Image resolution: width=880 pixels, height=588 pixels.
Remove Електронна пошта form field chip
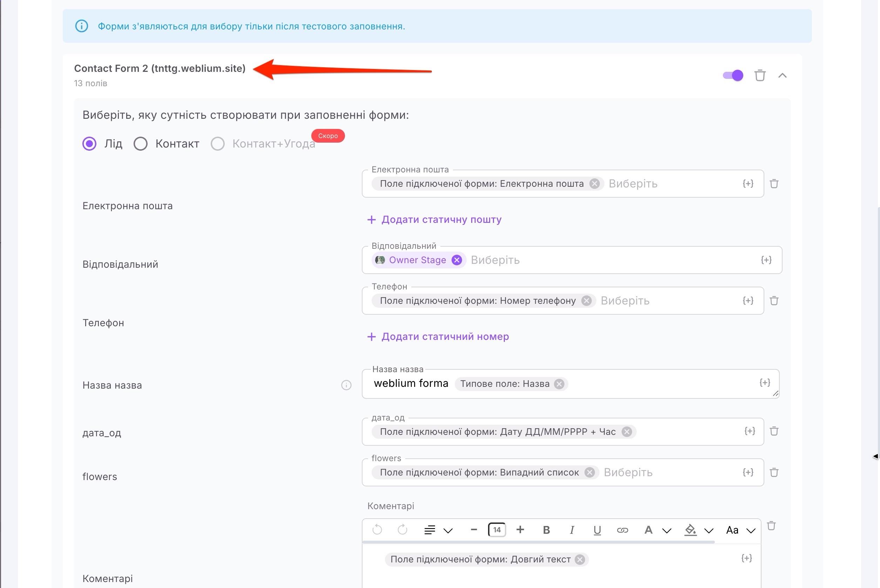coord(594,183)
